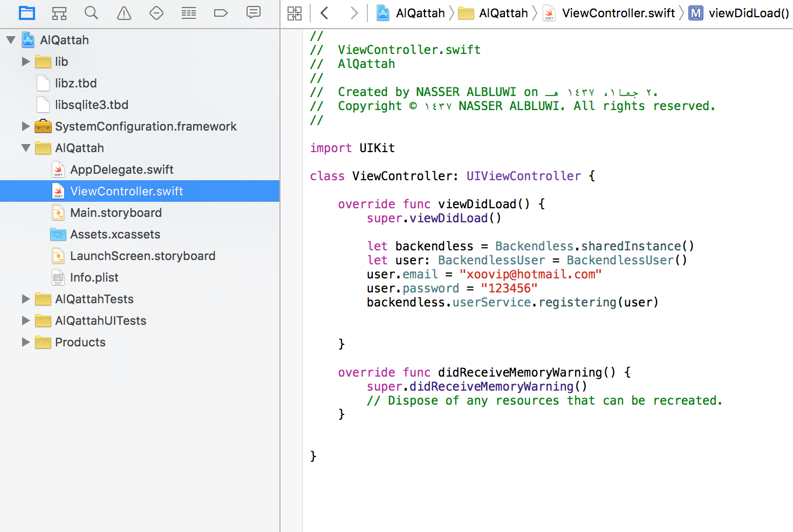Open the Issue navigator warning icon
This screenshot has width=793, height=532.
pyautogui.click(x=124, y=13)
